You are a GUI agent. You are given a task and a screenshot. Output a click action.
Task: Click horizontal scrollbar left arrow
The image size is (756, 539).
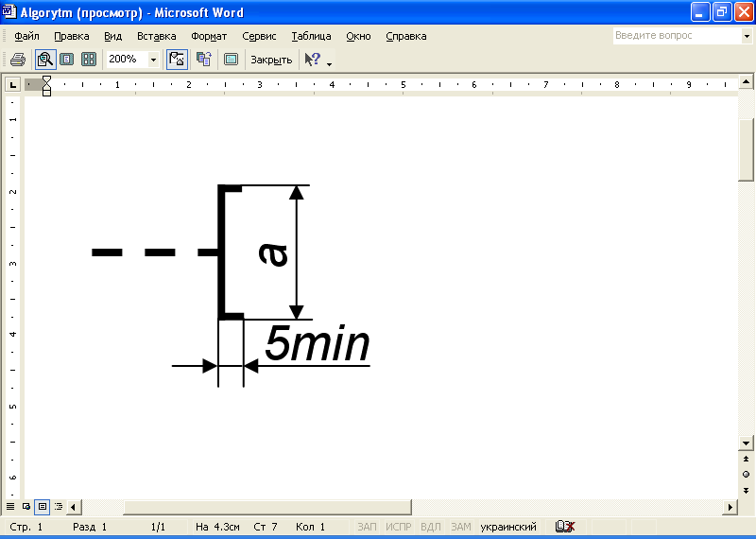[74, 507]
